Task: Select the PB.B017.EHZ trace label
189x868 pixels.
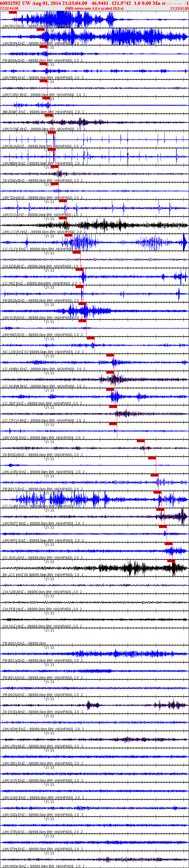Action: coord(43,489)
